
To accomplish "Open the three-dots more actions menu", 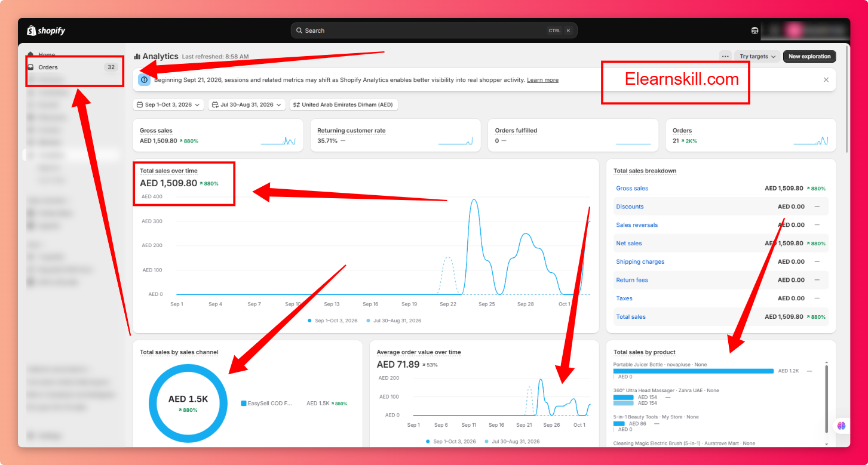I will click(x=725, y=57).
